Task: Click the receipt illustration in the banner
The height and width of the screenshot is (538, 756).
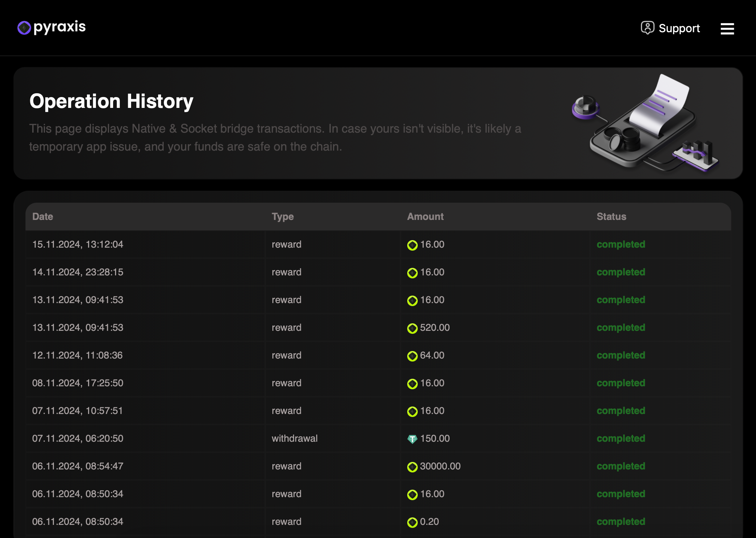Action: [645, 123]
